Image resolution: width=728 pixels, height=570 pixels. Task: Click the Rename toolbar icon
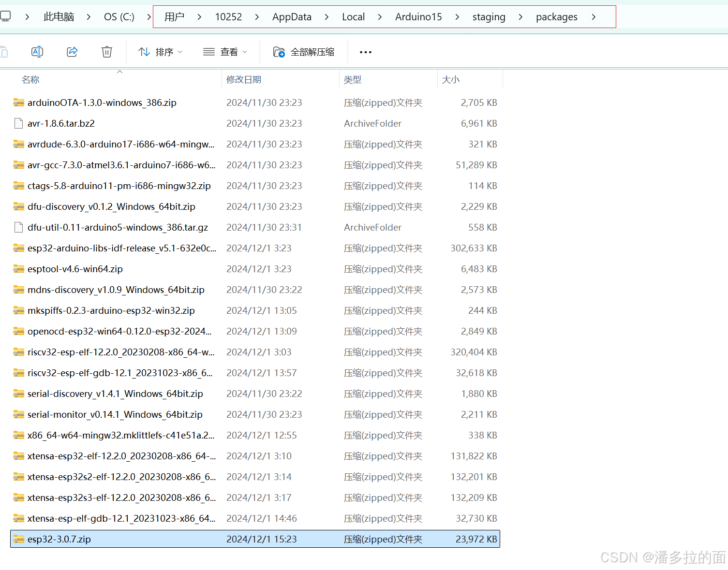[37, 52]
